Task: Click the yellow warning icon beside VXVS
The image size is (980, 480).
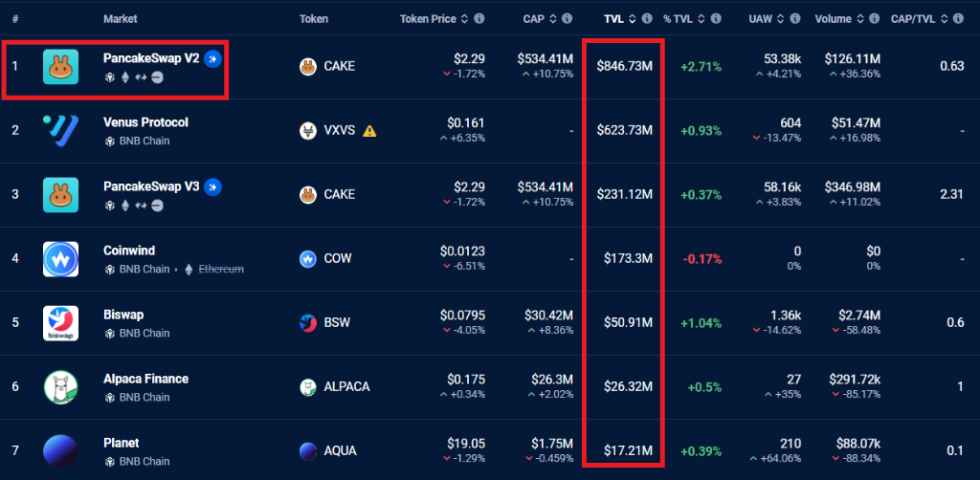Action: coord(369,131)
